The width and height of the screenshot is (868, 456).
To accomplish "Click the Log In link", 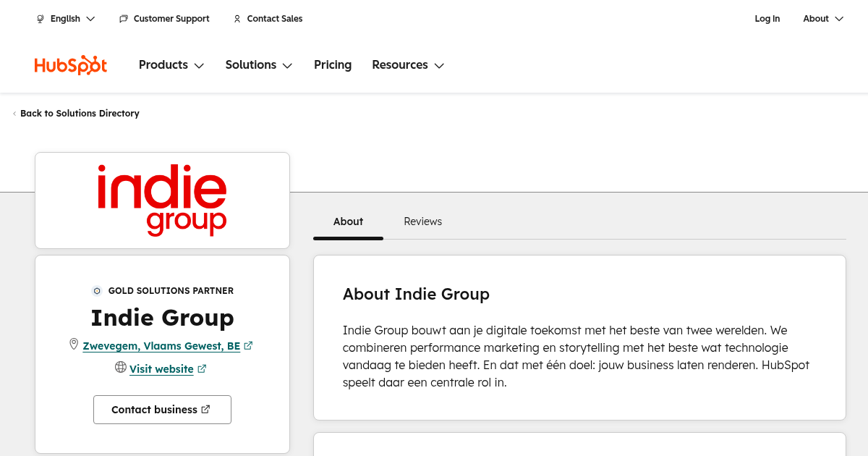I will [767, 19].
